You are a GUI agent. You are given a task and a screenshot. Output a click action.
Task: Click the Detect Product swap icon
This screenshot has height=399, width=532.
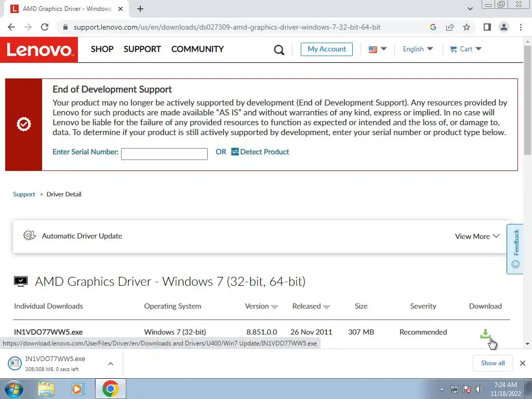(235, 152)
